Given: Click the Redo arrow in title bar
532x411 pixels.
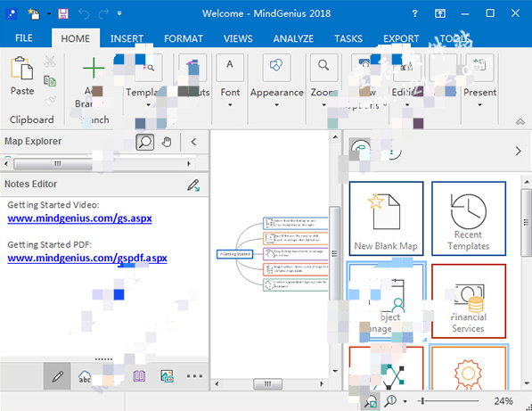Looking at the screenshot, I should 103,13.
